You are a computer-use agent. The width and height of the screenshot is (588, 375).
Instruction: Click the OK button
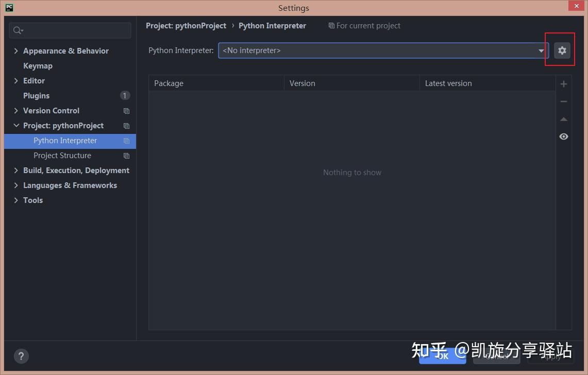(443, 356)
